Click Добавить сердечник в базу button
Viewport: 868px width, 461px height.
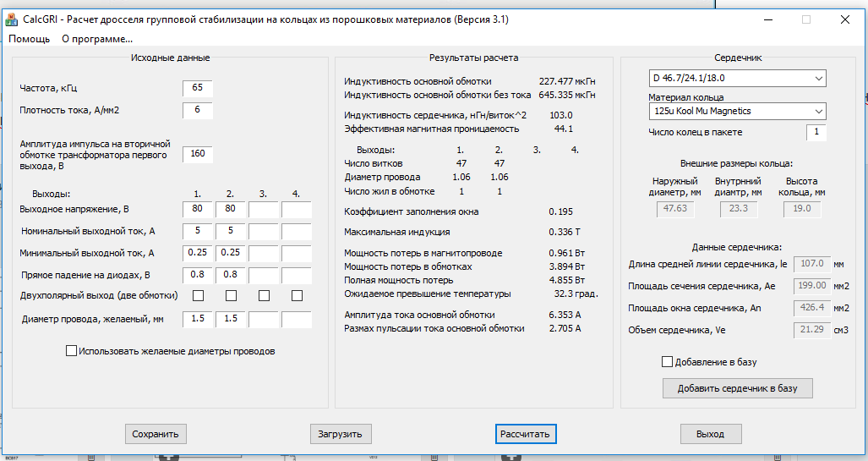click(x=738, y=388)
